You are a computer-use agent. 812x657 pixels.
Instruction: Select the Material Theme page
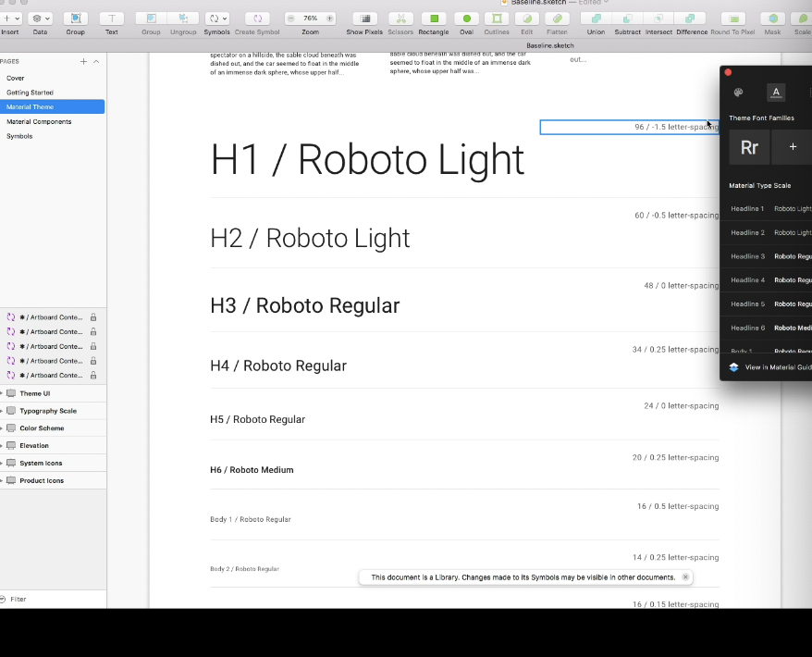tap(53, 106)
